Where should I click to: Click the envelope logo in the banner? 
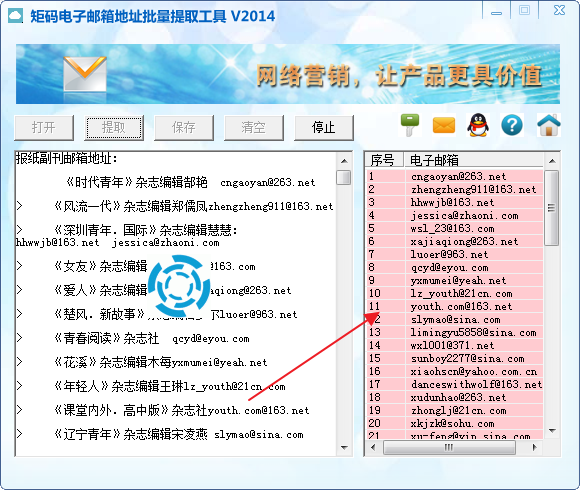pyautogui.click(x=85, y=74)
